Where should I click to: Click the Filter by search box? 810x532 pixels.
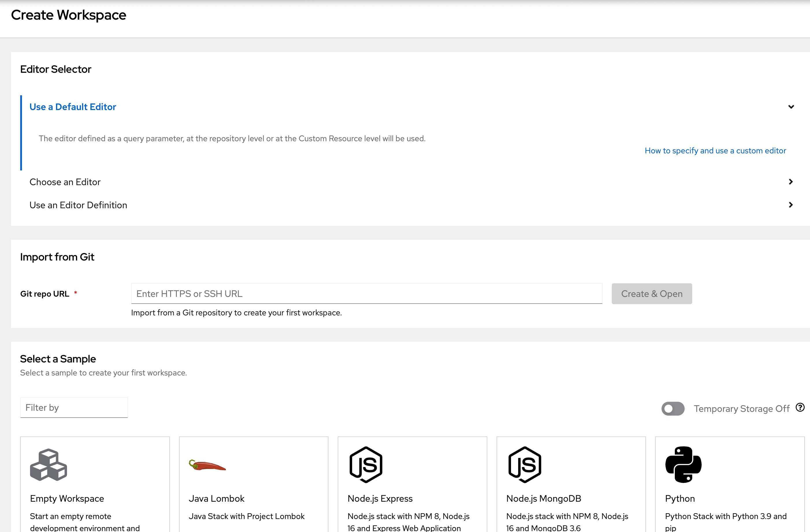(x=73, y=408)
